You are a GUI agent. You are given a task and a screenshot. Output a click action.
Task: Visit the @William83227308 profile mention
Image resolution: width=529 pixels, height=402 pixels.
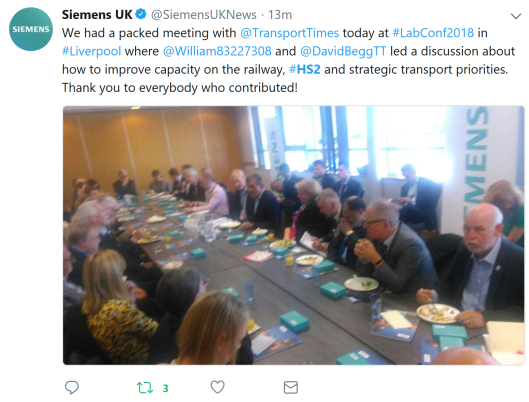point(217,51)
